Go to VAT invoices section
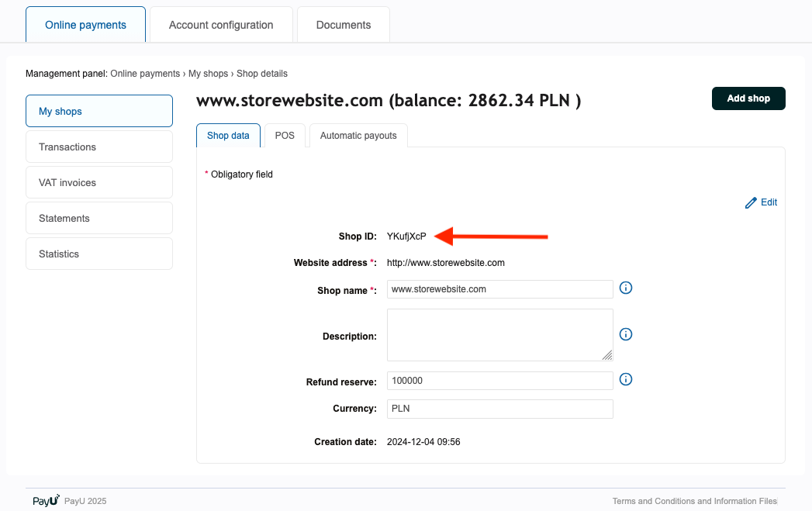The width and height of the screenshot is (812, 511). coord(99,183)
